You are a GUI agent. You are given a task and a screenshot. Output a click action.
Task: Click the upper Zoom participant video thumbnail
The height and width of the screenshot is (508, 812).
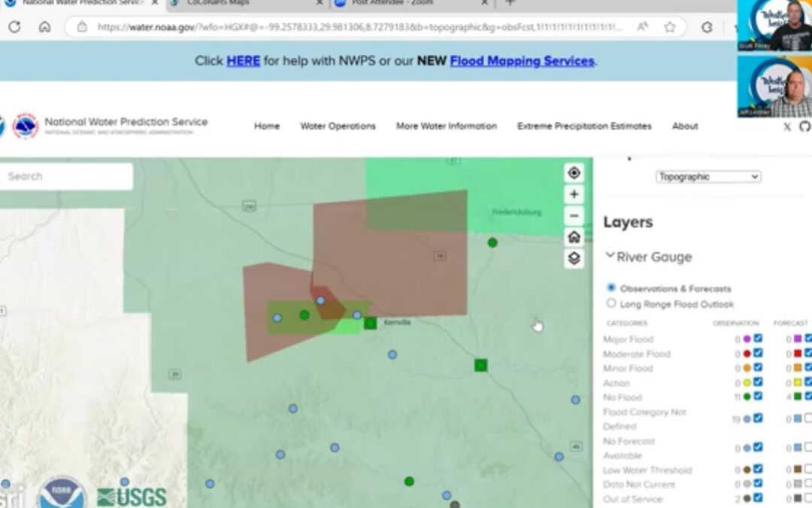tap(774, 26)
